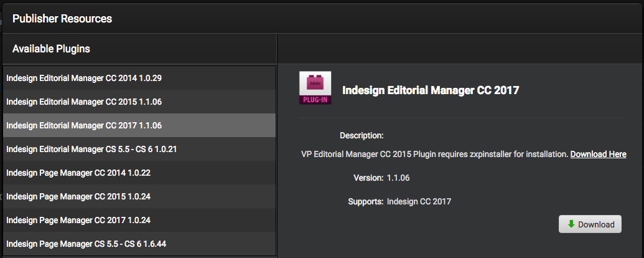Click the Supports label
Viewport: 644px width, 258px height.
pyautogui.click(x=367, y=201)
